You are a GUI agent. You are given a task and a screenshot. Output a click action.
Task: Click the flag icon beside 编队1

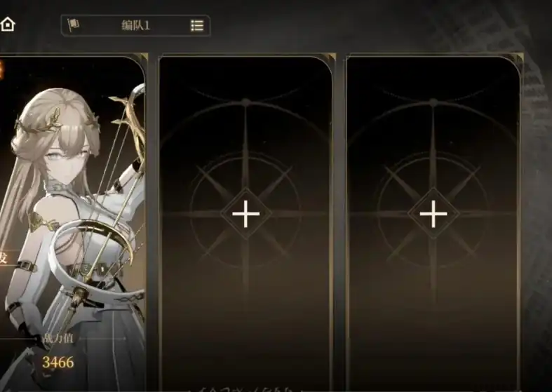tap(73, 25)
